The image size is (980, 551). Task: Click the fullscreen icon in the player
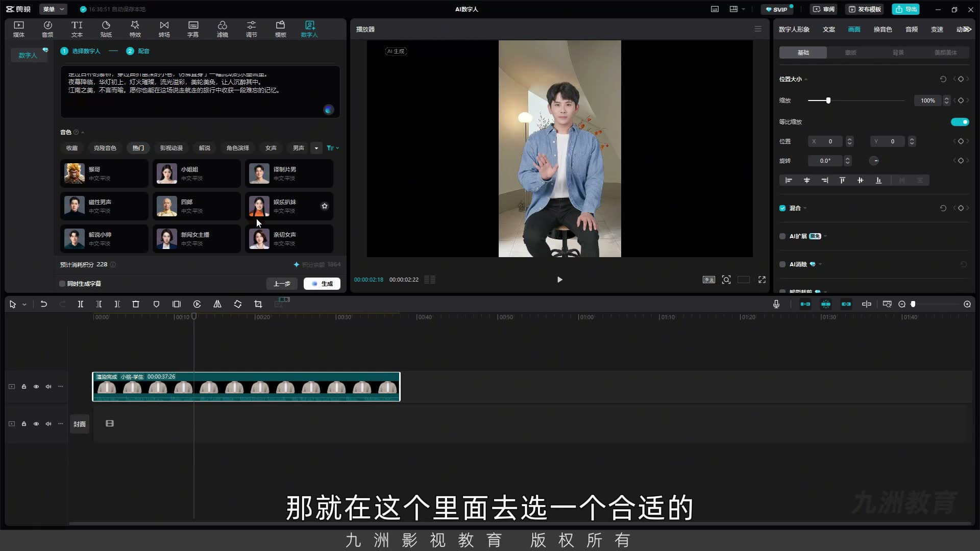tap(762, 280)
